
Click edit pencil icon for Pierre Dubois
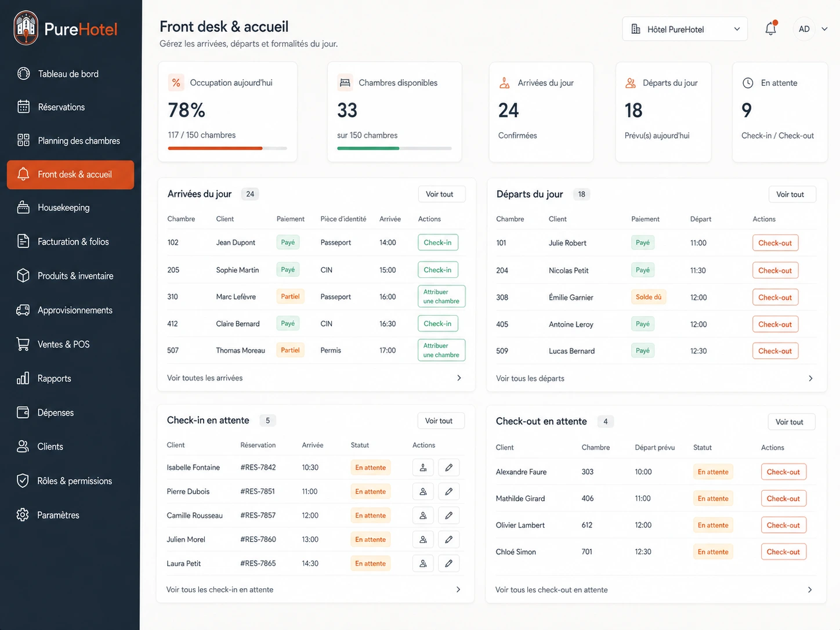[x=448, y=491]
